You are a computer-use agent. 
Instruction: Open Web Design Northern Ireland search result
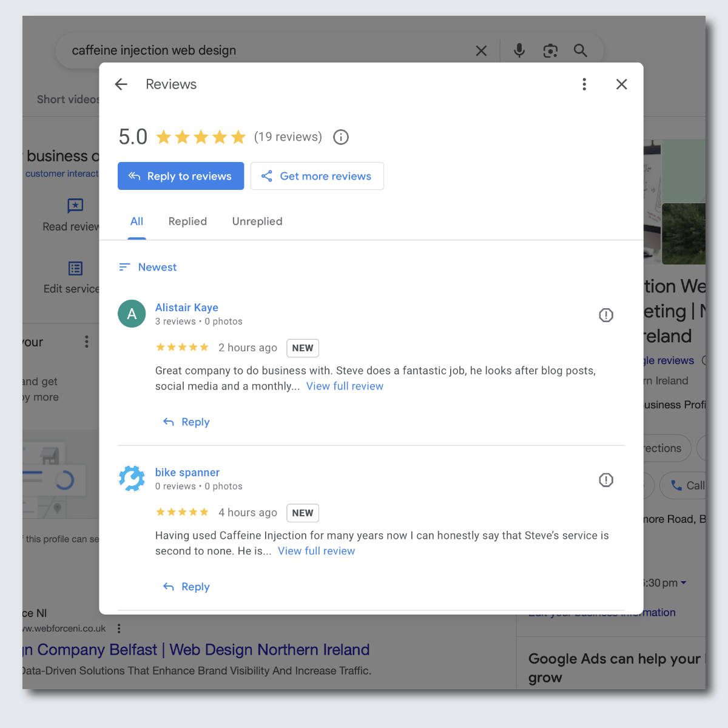tap(196, 650)
